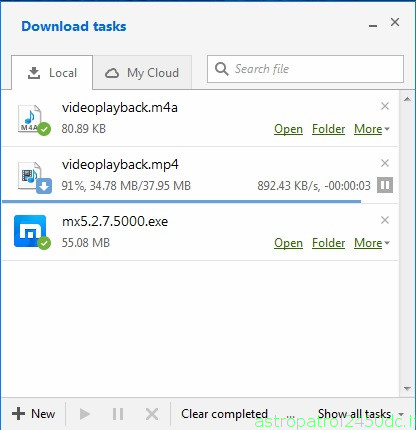Remove videoplayback.m4a from the list
This screenshot has width=416, height=430.
385,106
